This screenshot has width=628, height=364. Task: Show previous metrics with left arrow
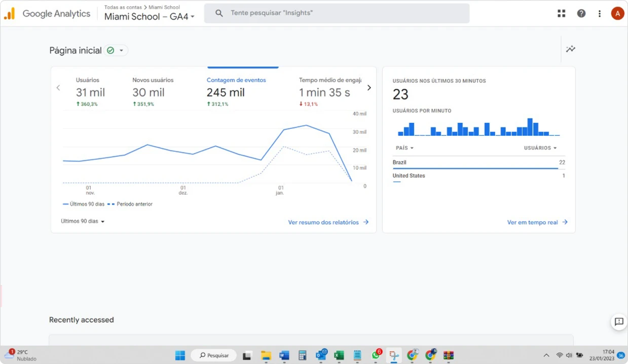(58, 88)
